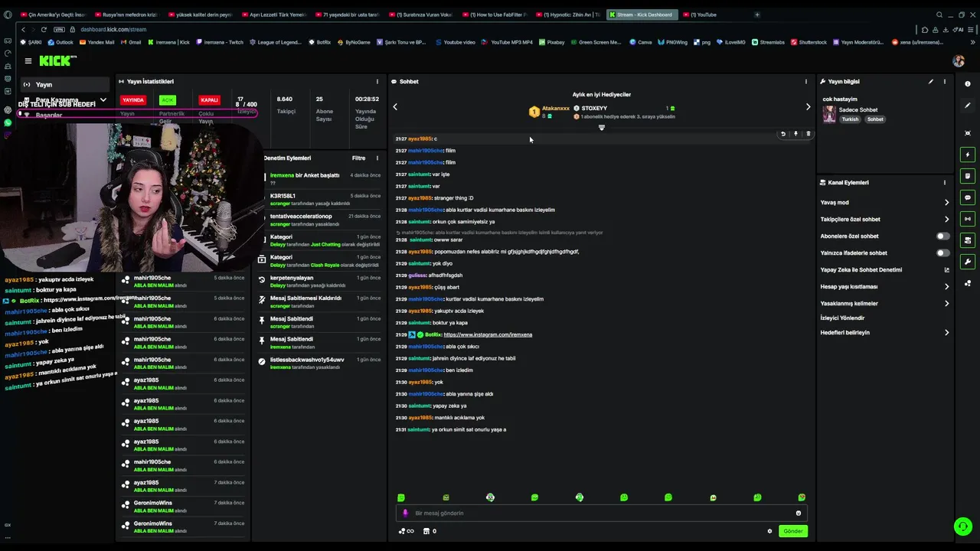This screenshot has width=980, height=551.
Task: Open WhatsApp in browser sidebar
Action: (8, 122)
